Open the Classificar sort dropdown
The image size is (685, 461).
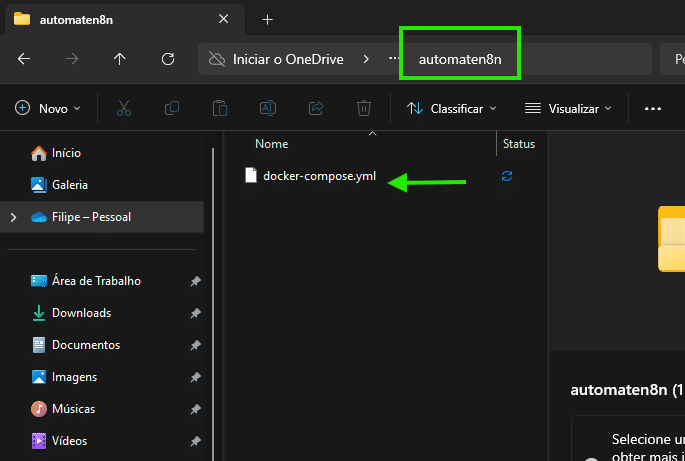452,108
